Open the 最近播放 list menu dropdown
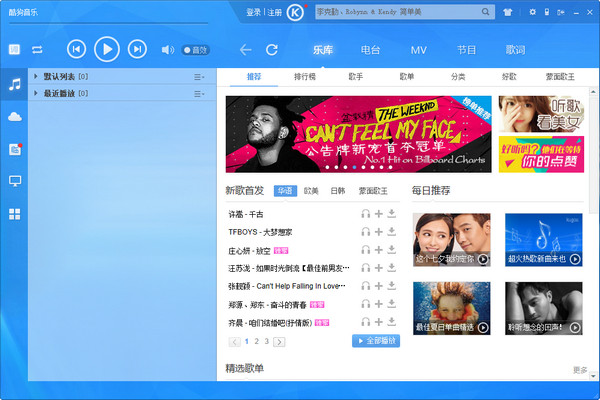This screenshot has height=400, width=600. click(x=199, y=94)
